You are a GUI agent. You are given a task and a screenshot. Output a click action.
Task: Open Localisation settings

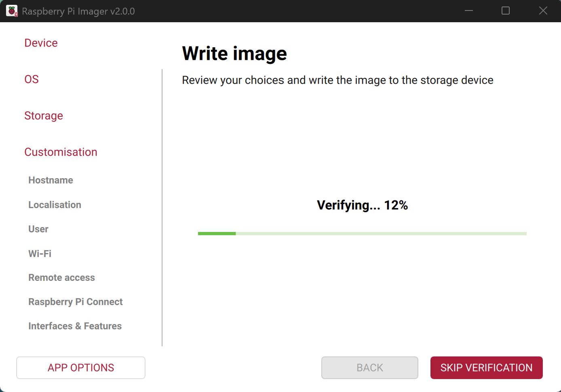55,205
